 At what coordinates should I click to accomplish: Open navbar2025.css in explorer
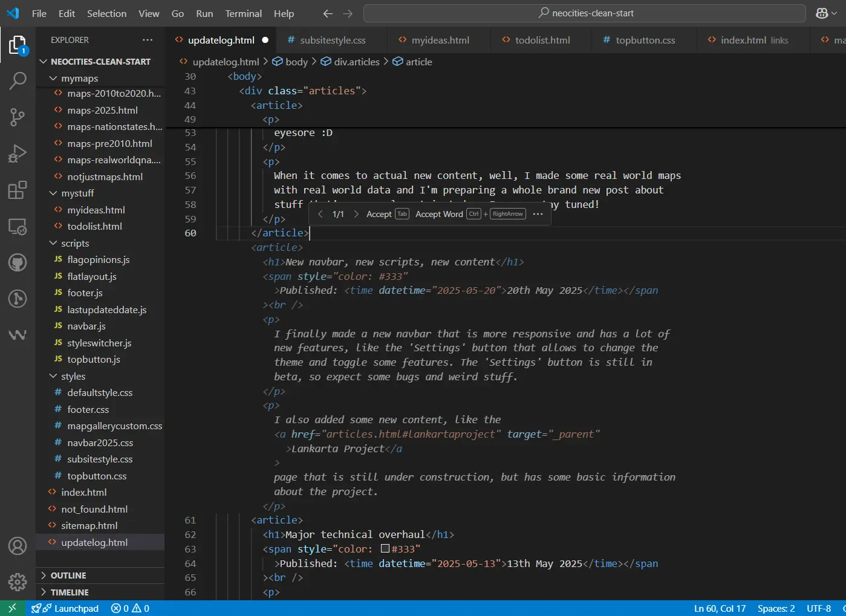[x=100, y=443]
